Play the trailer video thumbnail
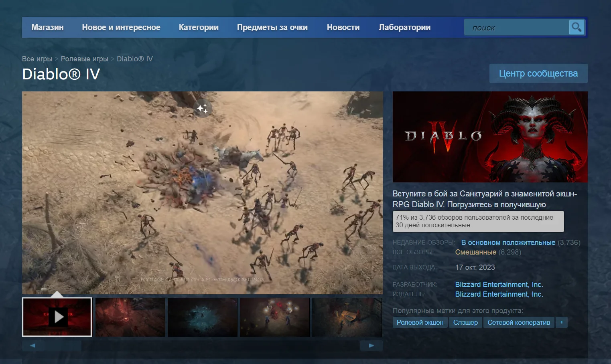 point(57,317)
